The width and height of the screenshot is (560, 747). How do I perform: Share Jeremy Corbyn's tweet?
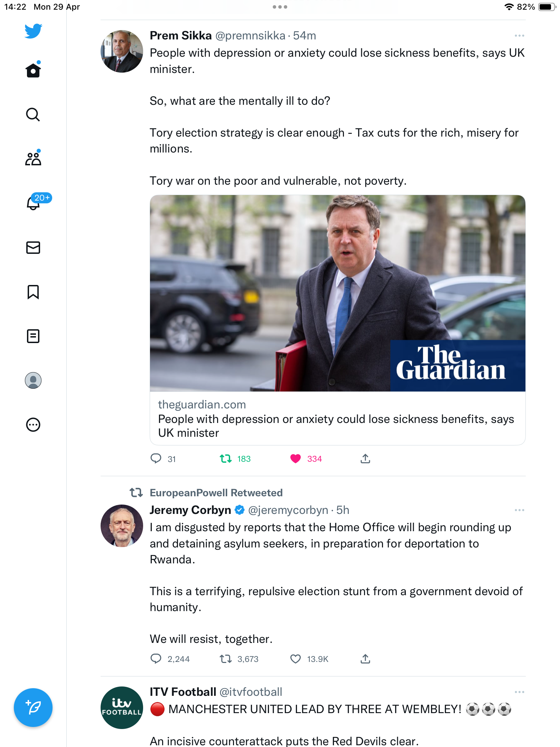tap(365, 659)
